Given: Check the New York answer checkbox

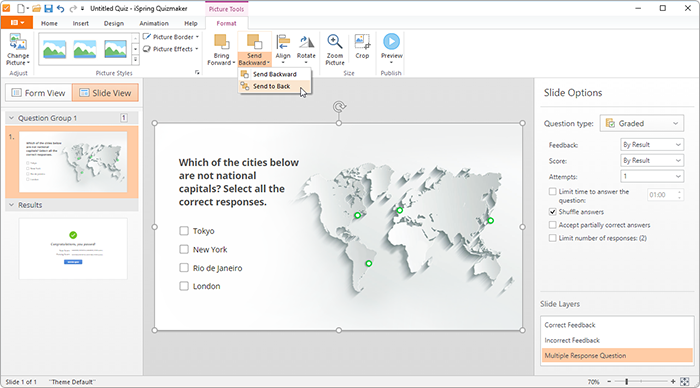Looking at the screenshot, I should (x=184, y=249).
